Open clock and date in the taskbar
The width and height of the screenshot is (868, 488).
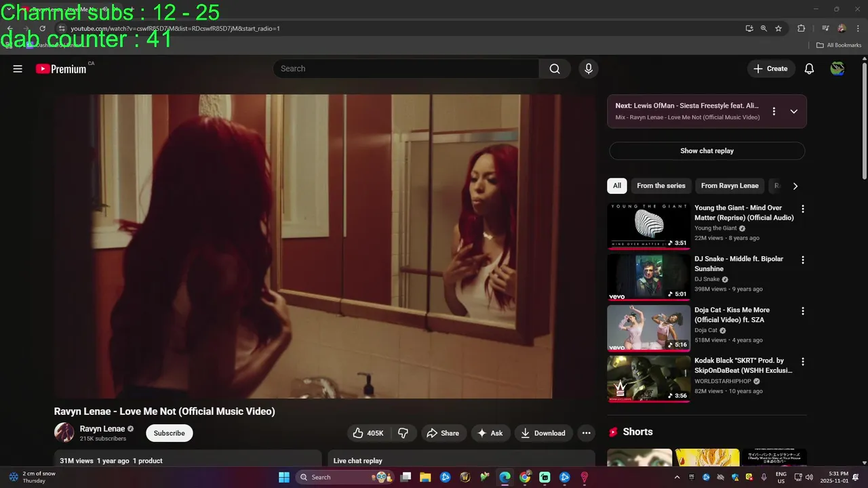point(834,477)
